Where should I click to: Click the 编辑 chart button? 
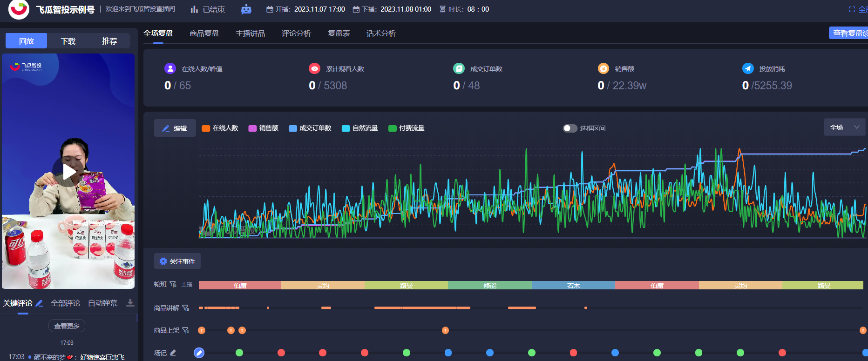pyautogui.click(x=175, y=128)
